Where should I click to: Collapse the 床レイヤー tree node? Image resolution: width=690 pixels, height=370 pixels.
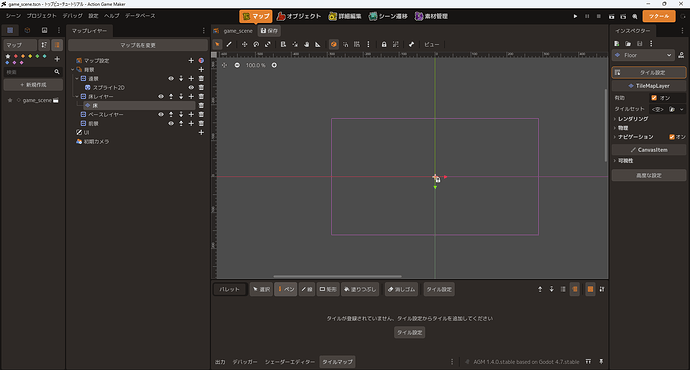pos(77,96)
